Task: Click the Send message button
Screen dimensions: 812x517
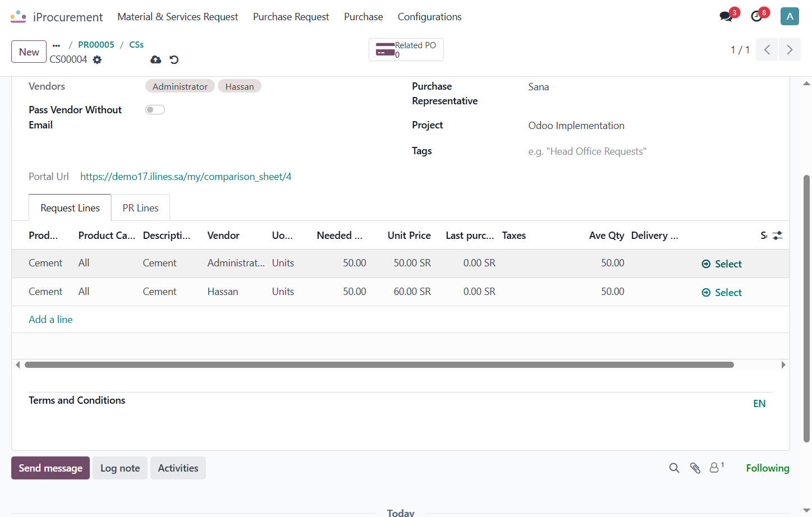Action: (51, 468)
